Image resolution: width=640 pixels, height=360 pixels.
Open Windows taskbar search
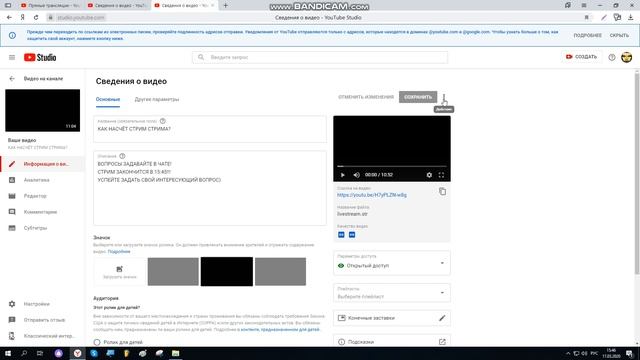(24, 353)
